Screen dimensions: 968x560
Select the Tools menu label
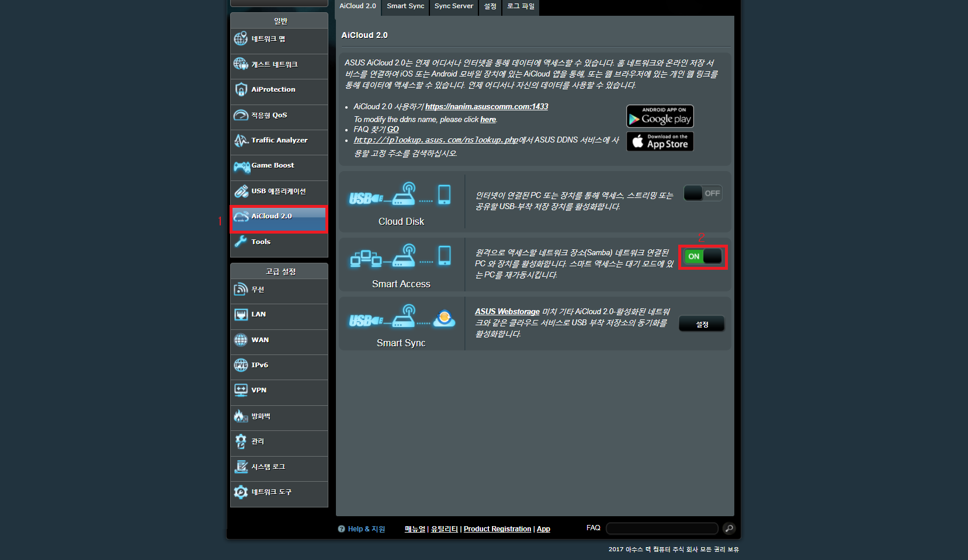pyautogui.click(x=261, y=242)
